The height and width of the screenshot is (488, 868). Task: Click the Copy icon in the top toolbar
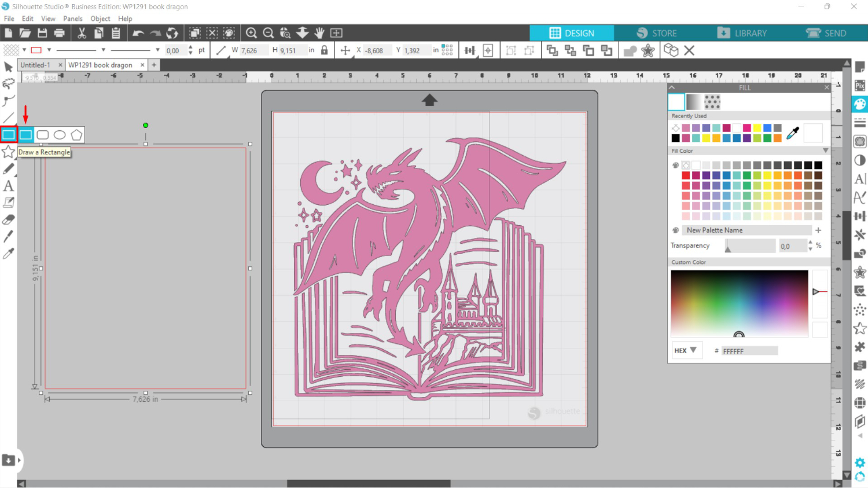[99, 33]
